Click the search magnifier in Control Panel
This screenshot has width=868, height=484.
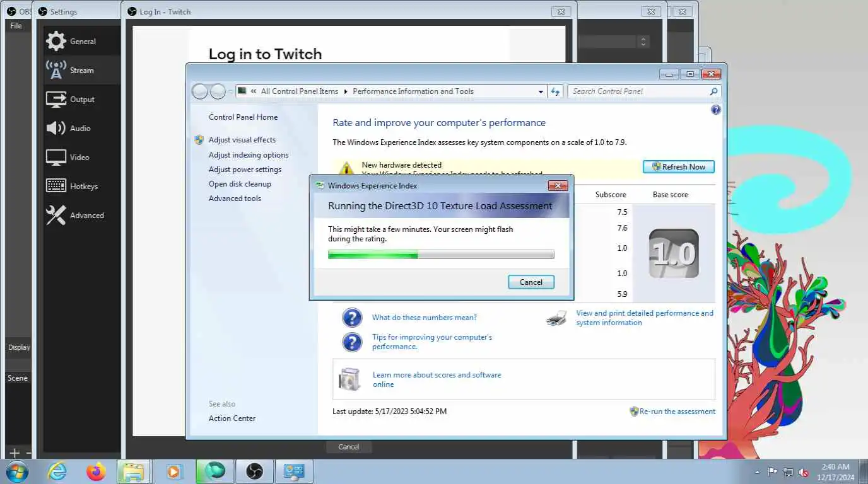tap(713, 91)
